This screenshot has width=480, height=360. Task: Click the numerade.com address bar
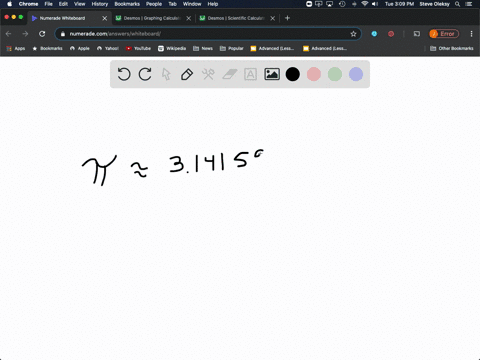click(x=208, y=34)
